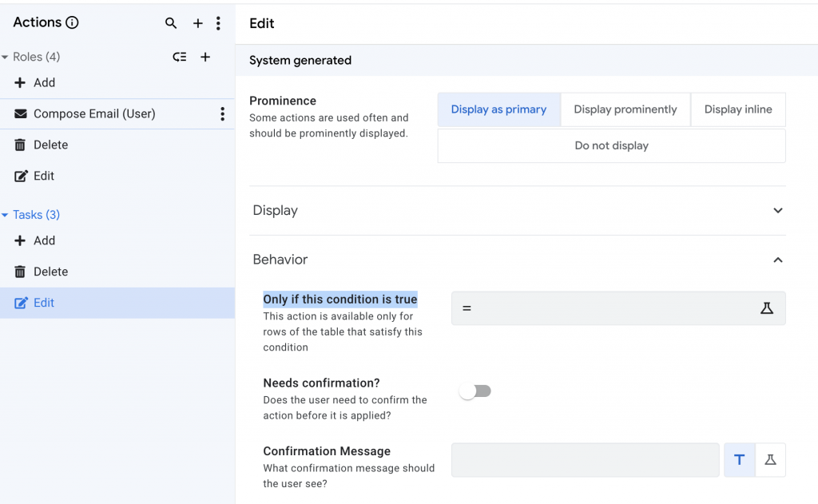Choose Display prominently prominence option
This screenshot has height=504, width=818.
pyautogui.click(x=625, y=109)
